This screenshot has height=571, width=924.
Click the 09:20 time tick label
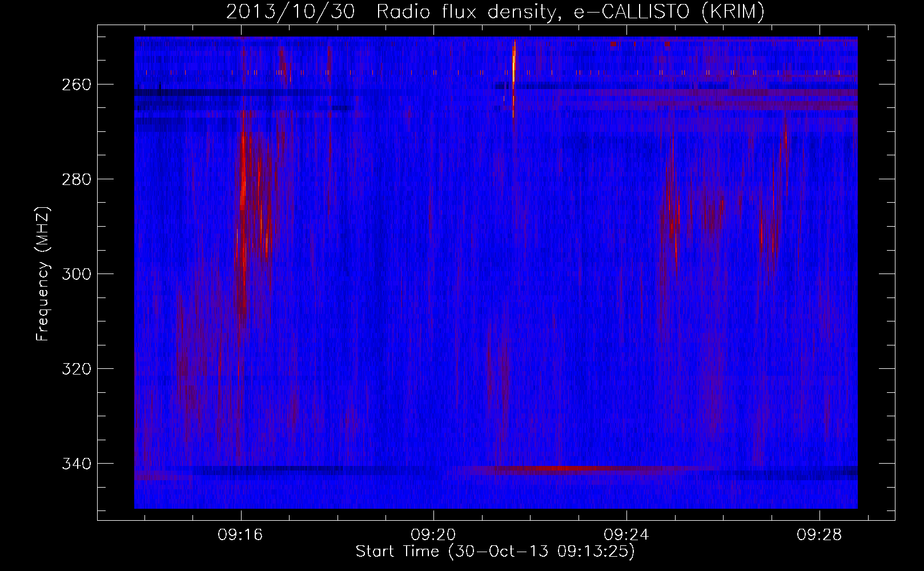click(433, 534)
